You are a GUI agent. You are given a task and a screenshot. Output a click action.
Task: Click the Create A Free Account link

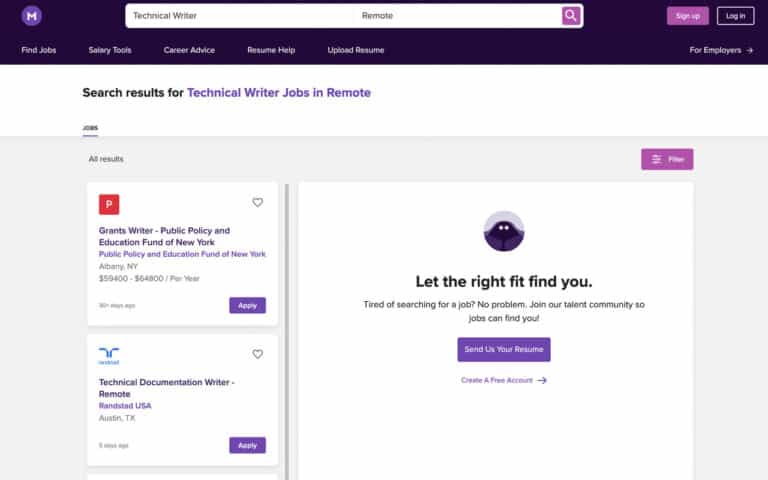(504, 380)
